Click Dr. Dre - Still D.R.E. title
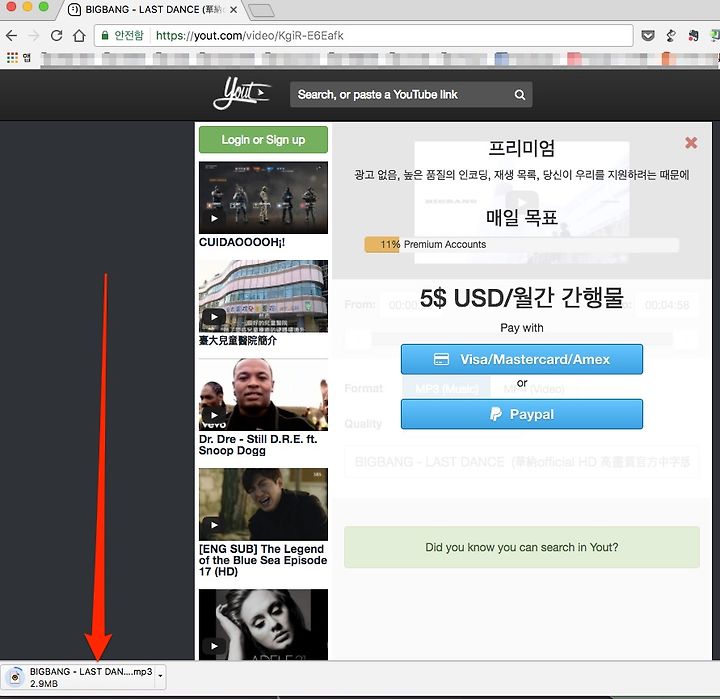Viewport: 720px width, 699px height. click(258, 445)
